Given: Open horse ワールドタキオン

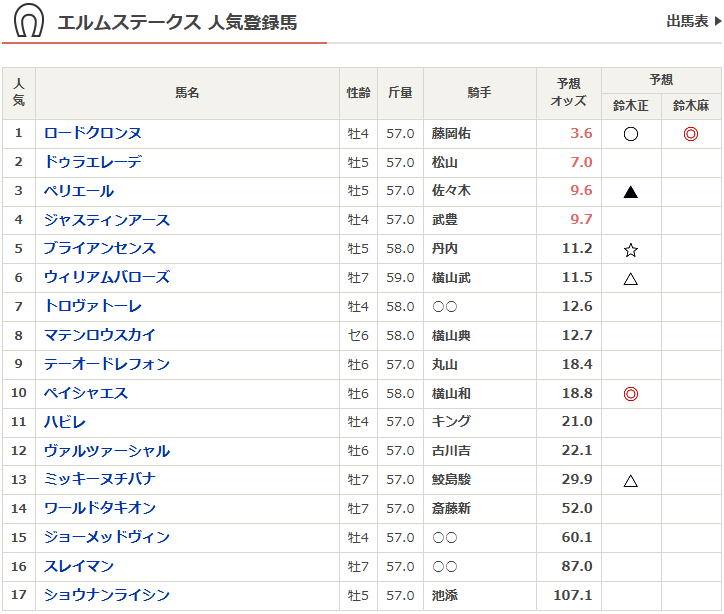Looking at the screenshot, I should coord(100,508).
